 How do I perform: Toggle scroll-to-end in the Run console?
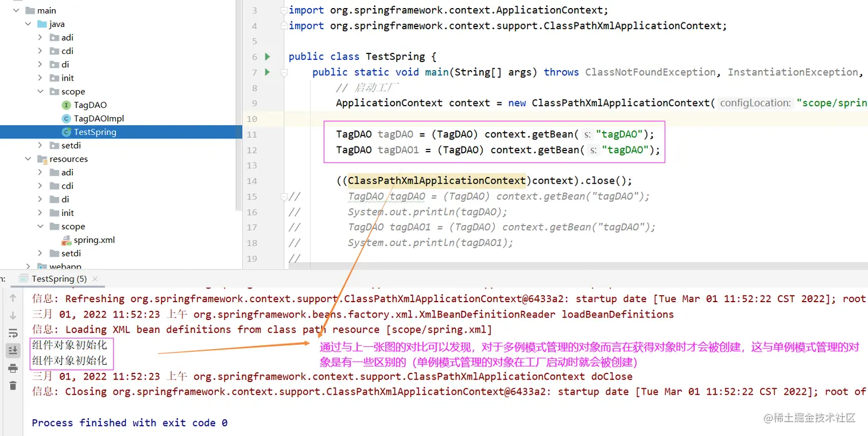click(13, 350)
